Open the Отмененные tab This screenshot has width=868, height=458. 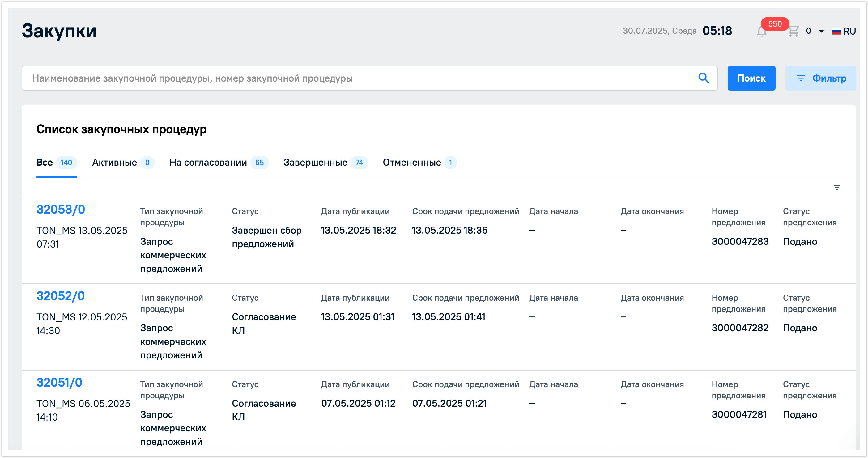(x=412, y=162)
